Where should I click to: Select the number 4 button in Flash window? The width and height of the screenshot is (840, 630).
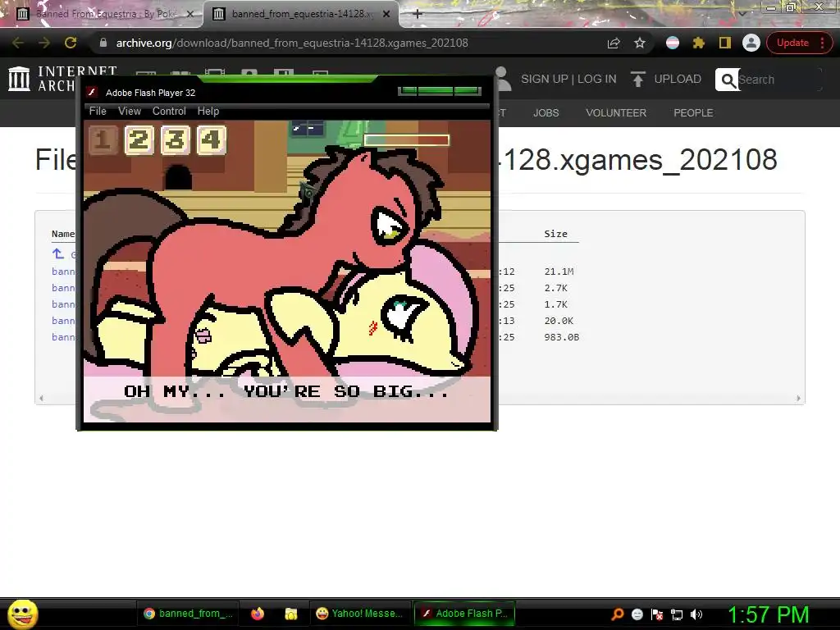(211, 140)
